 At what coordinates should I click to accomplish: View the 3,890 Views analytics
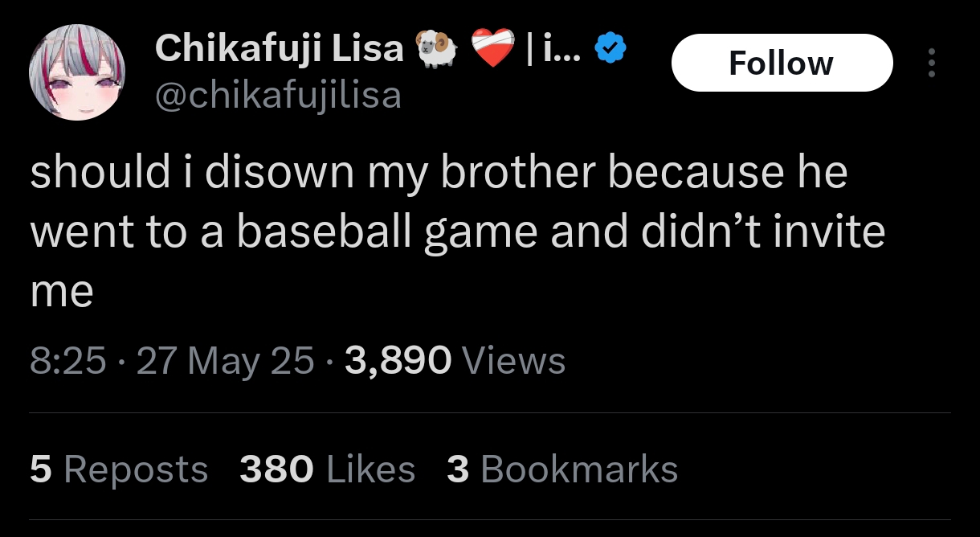pos(455,361)
